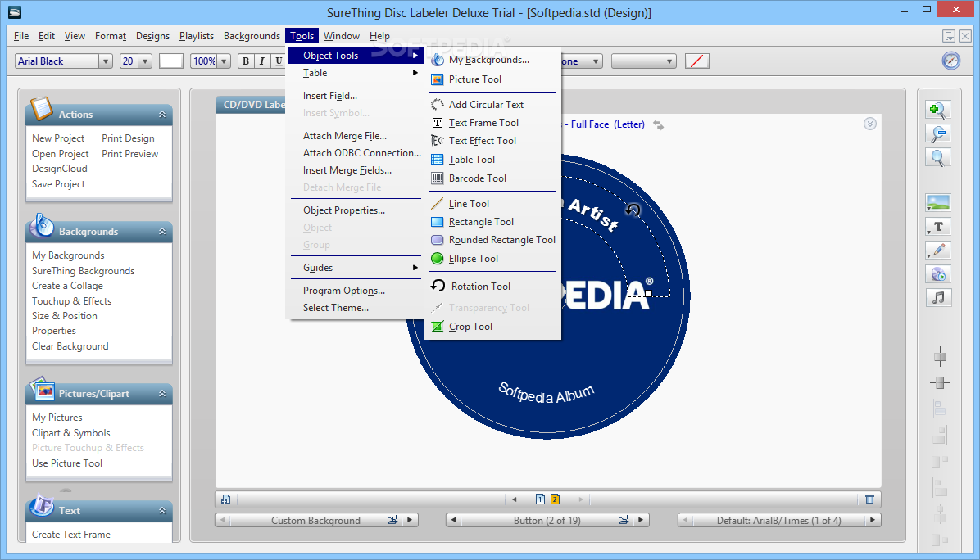980x560 pixels.
Task: Select the Rotation Tool icon
Action: coord(438,286)
